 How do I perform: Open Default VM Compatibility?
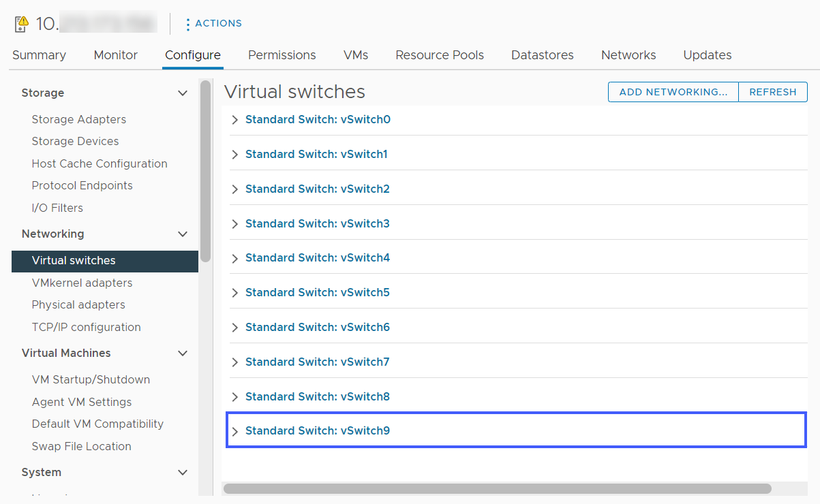pyautogui.click(x=97, y=424)
